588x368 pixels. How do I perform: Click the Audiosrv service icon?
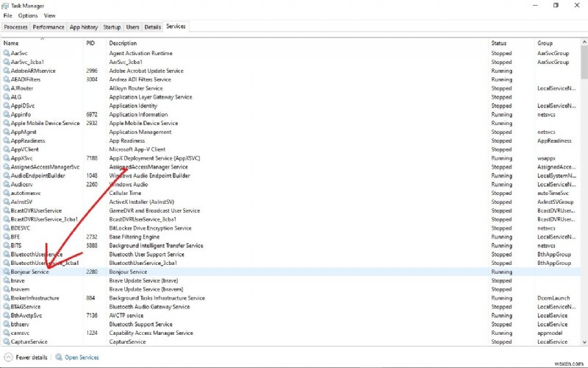tap(7, 185)
